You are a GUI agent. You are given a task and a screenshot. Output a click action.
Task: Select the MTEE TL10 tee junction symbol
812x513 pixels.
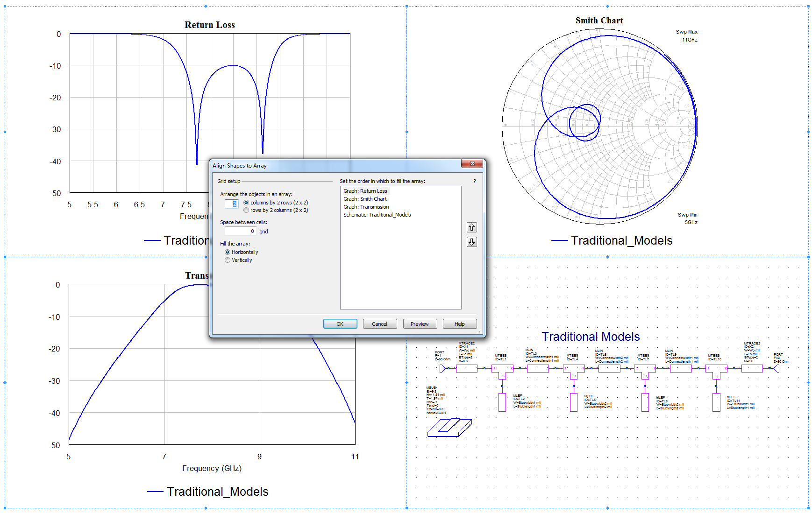coord(716,372)
